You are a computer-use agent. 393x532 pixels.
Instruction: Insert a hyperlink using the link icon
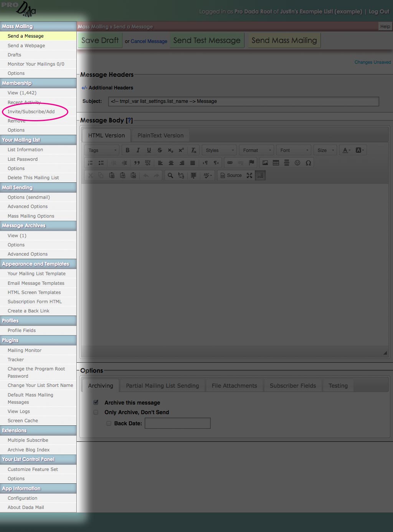point(230,163)
